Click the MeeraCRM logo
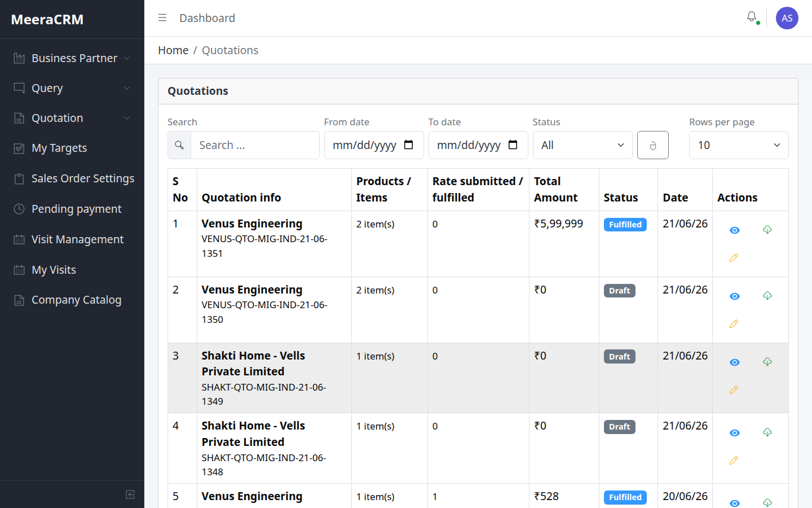 [x=47, y=19]
